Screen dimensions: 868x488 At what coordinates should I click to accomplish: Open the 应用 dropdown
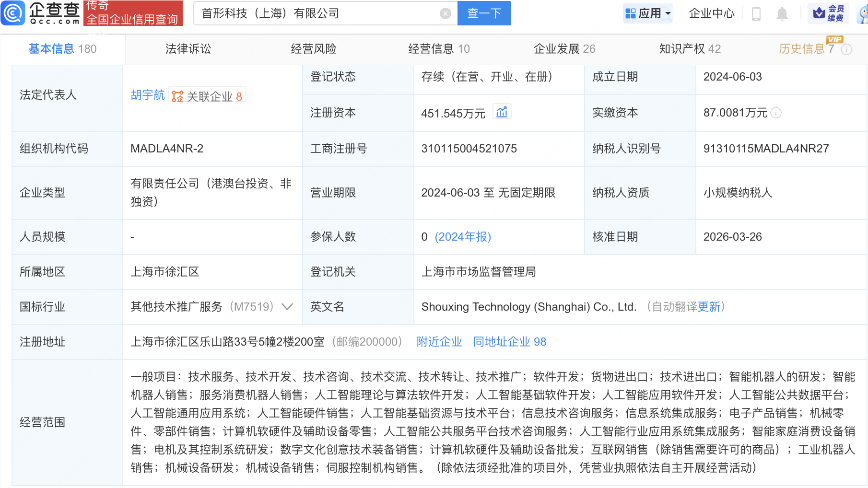[x=648, y=13]
